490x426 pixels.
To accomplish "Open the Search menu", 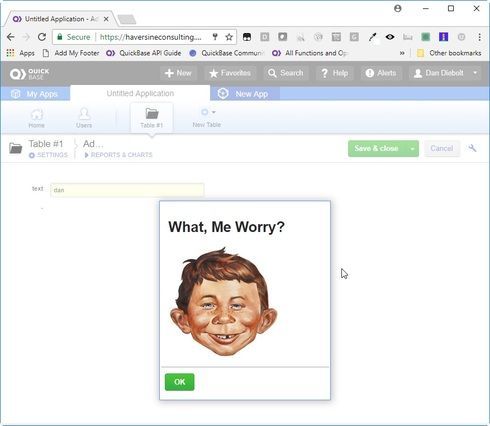I will tap(286, 73).
